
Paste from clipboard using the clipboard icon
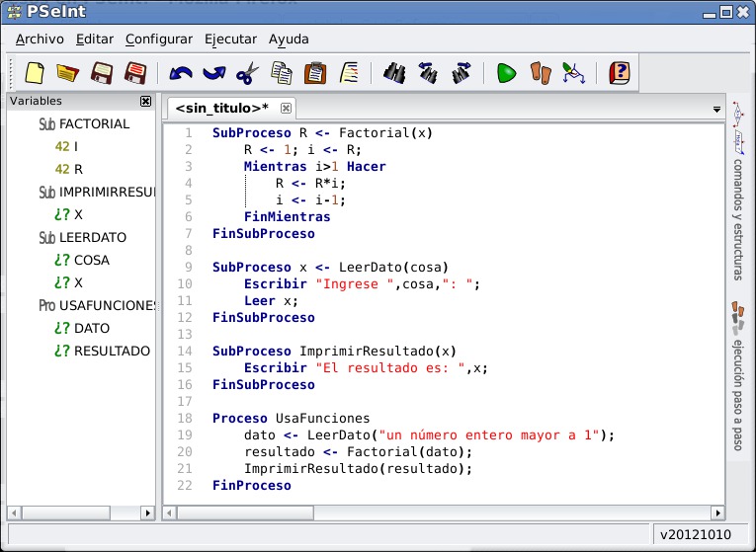pos(315,73)
